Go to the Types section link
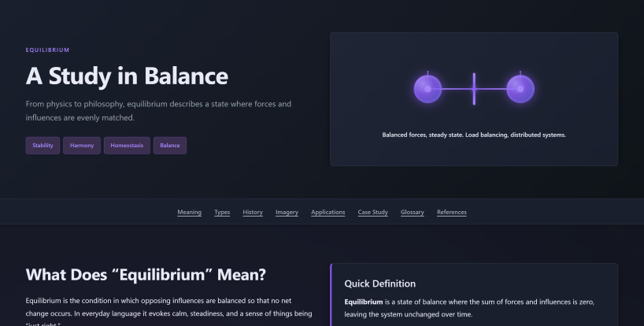Viewport: 644px width, 326px height. point(222,213)
